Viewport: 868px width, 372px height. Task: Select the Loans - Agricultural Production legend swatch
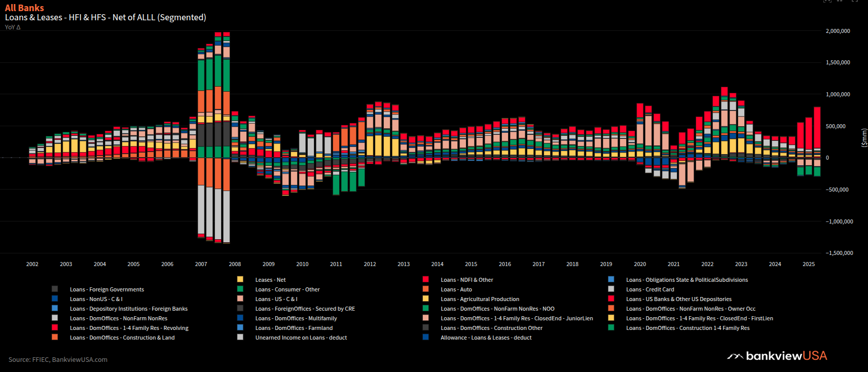(x=426, y=299)
